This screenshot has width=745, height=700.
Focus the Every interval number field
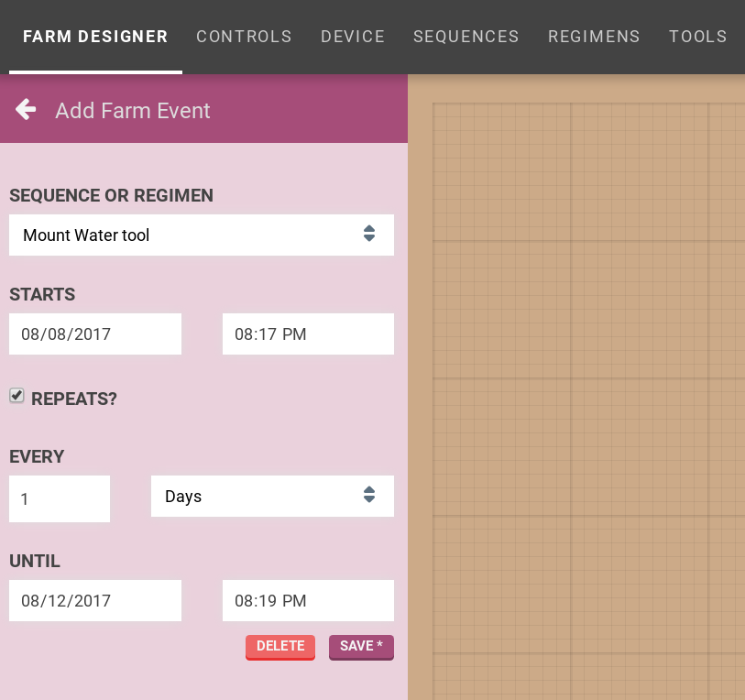pyautogui.click(x=60, y=498)
